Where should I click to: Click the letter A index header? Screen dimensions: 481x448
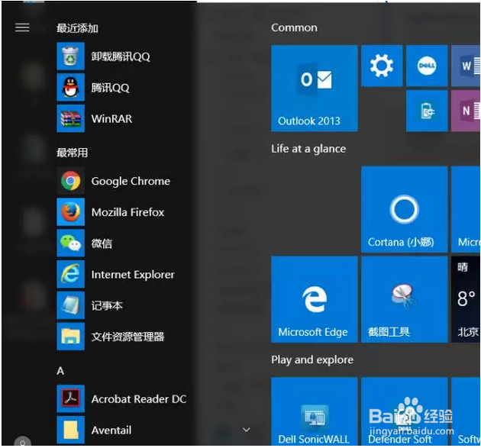click(x=60, y=371)
